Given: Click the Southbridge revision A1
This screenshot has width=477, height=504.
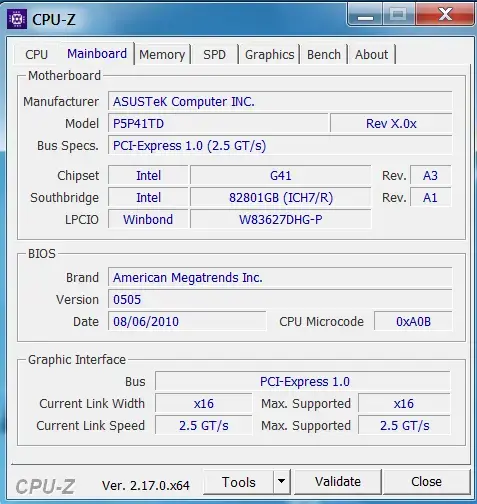Looking at the screenshot, I should click(x=430, y=197).
